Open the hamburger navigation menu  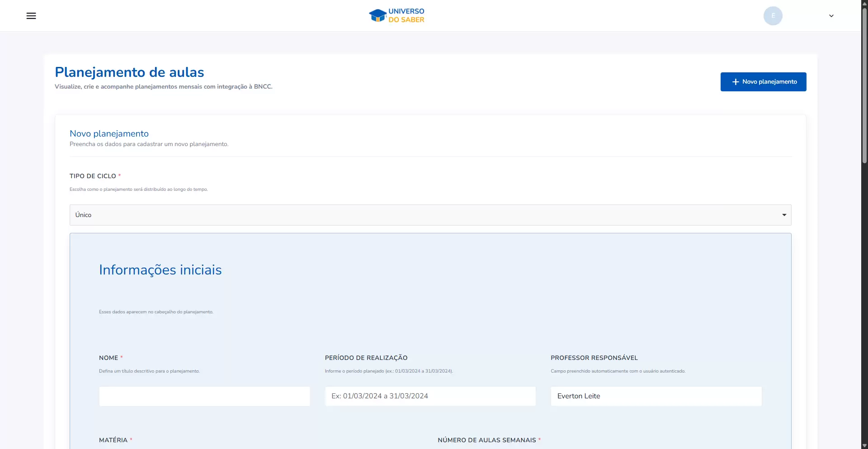pyautogui.click(x=31, y=16)
